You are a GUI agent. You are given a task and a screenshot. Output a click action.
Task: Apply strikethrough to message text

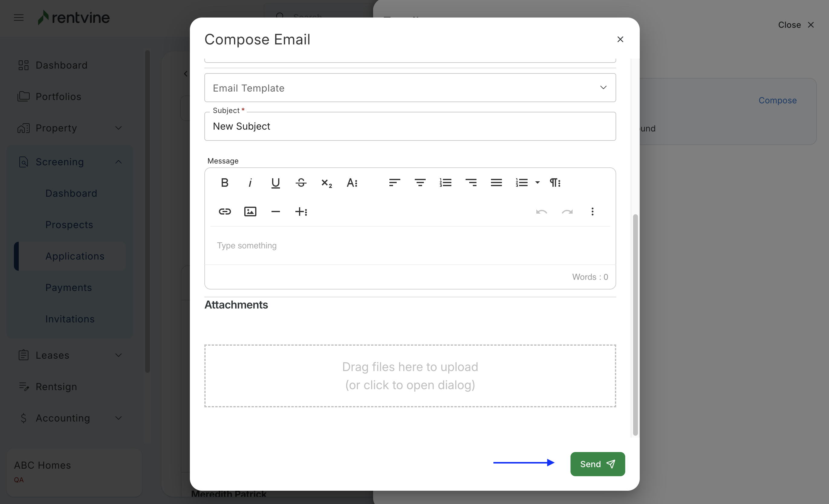pyautogui.click(x=301, y=183)
